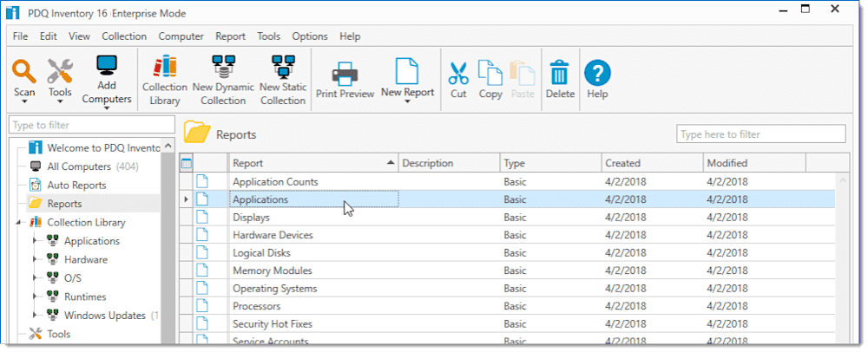The image size is (868, 352).
Task: Select the Memory Modules report name
Action: [273, 271]
